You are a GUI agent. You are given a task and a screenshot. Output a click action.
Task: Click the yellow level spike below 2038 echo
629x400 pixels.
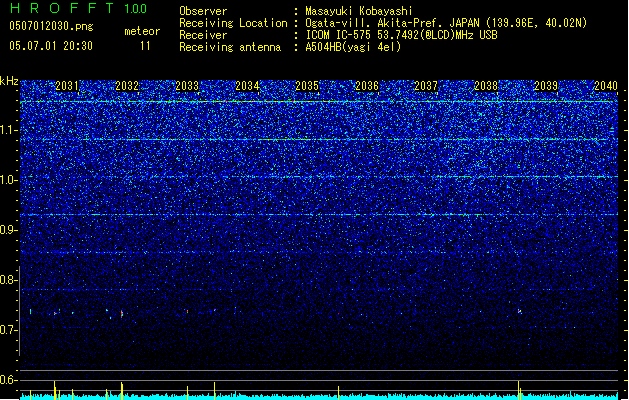coord(519,390)
